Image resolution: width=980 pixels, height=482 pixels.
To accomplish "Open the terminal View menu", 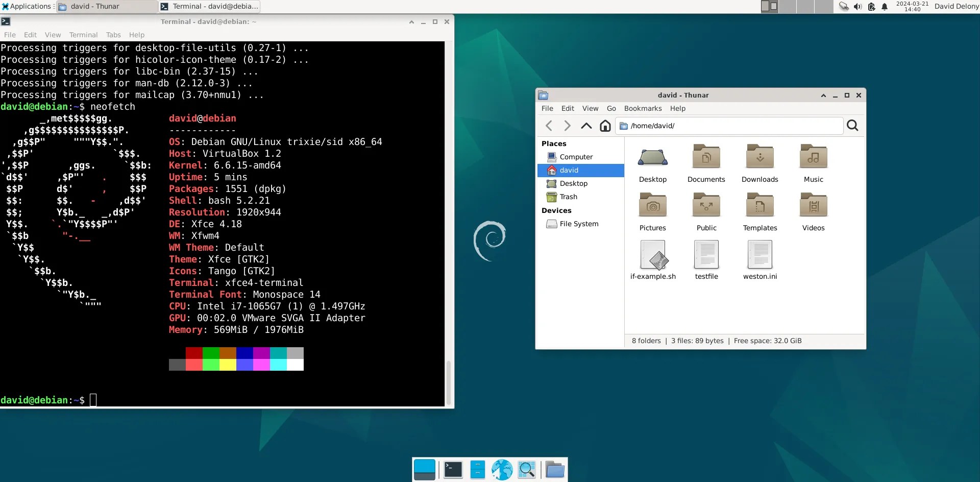I will [53, 35].
